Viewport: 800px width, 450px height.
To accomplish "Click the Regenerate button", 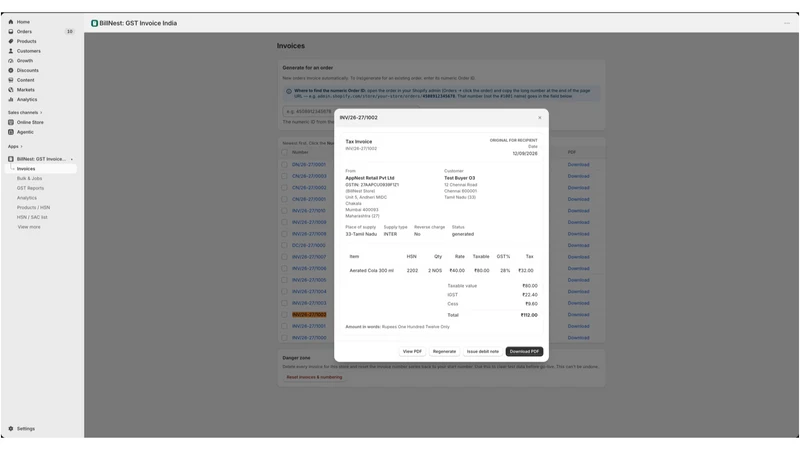I will tap(444, 352).
